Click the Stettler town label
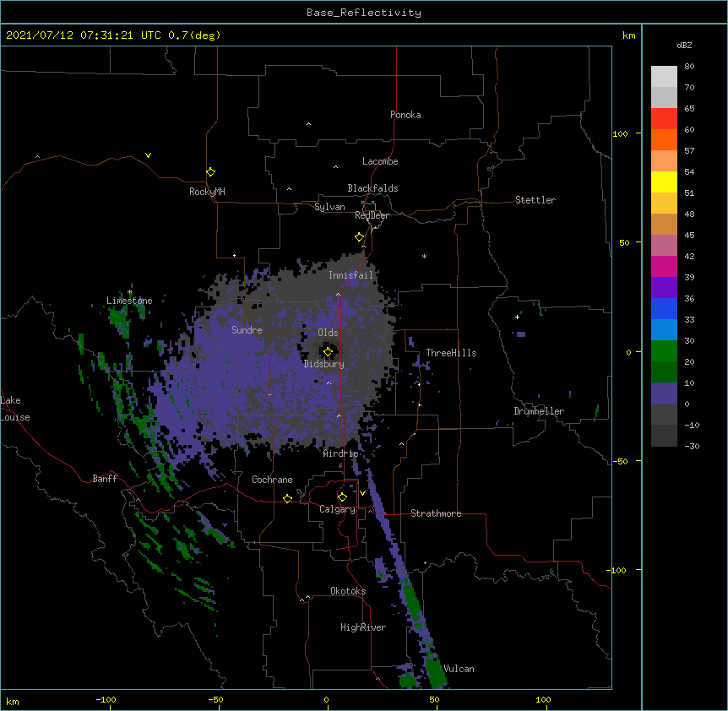This screenshot has height=711, width=728. coord(535,200)
